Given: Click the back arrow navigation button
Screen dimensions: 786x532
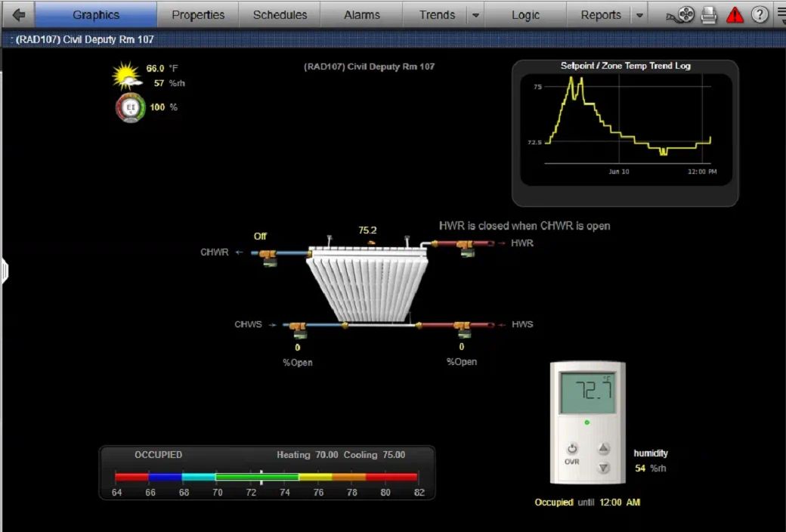Looking at the screenshot, I should point(18,14).
